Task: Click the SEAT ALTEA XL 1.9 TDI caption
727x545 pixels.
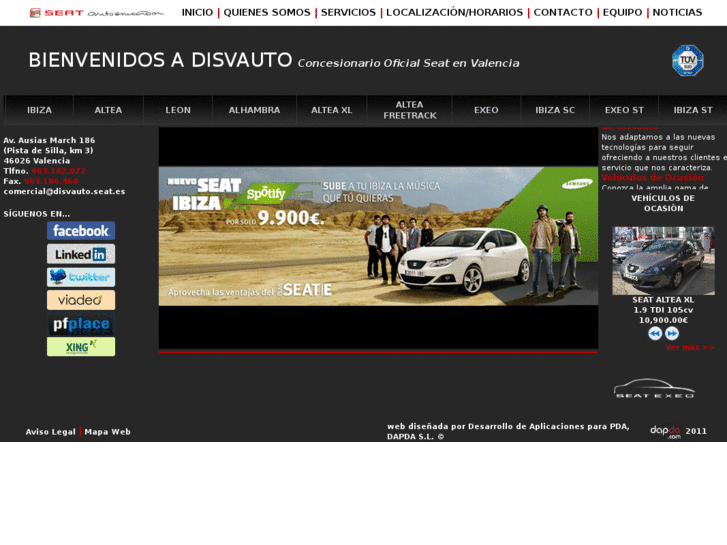Action: click(x=663, y=305)
